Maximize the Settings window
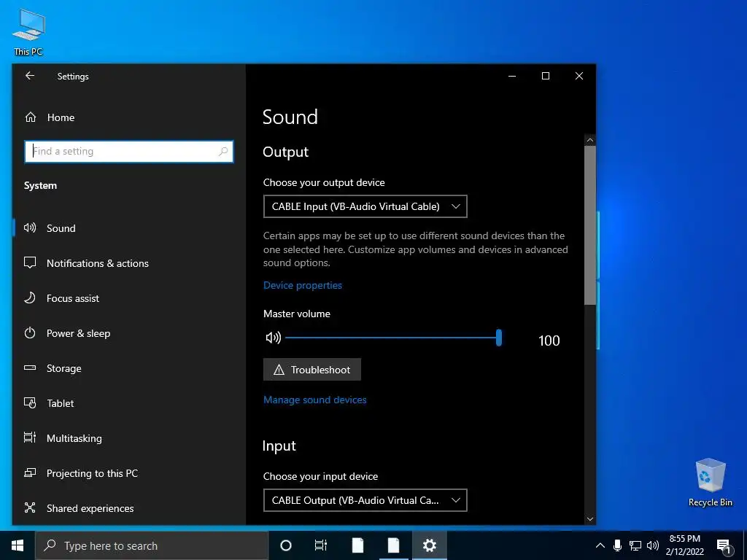This screenshot has width=747, height=560. [x=546, y=76]
